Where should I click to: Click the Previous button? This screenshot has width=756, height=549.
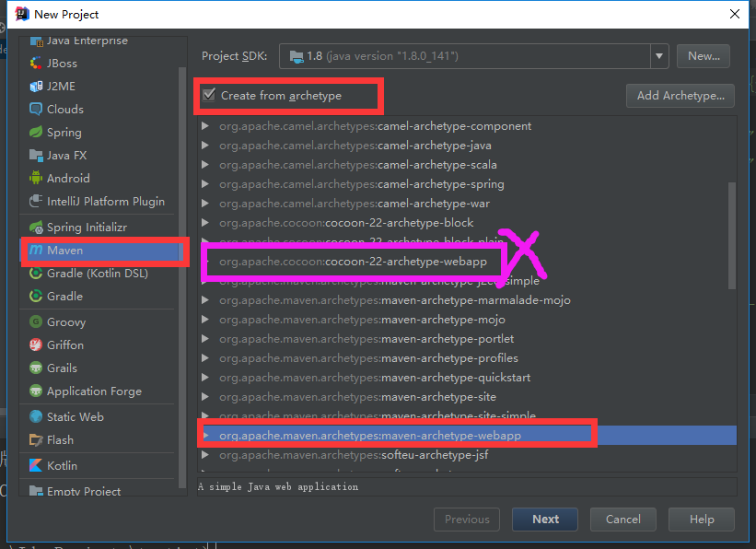(x=467, y=520)
